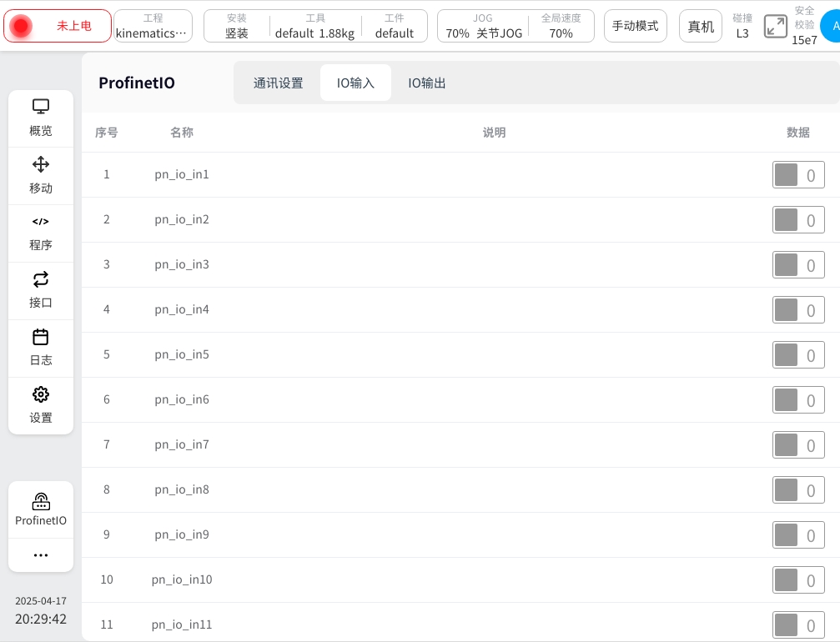The width and height of the screenshot is (840, 642).
Task: Switch to the IO输出 tab
Action: (426, 83)
